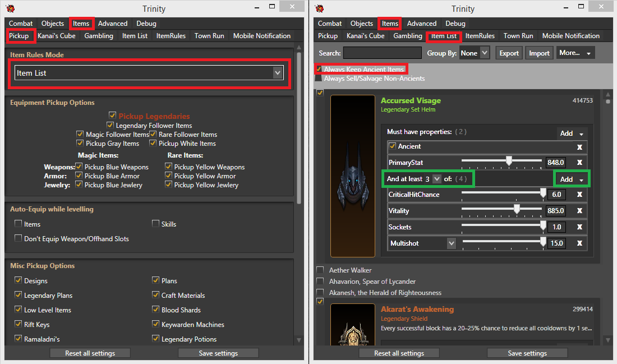Adjust the CriticalHitChance slider
Image resolution: width=617 pixels, height=364 pixels.
(x=543, y=193)
